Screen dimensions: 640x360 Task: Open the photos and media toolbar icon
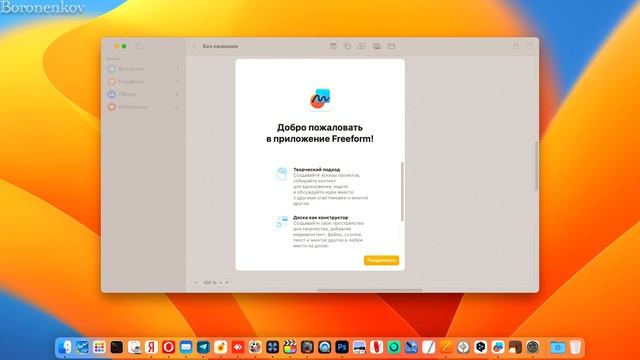pyautogui.click(x=376, y=46)
